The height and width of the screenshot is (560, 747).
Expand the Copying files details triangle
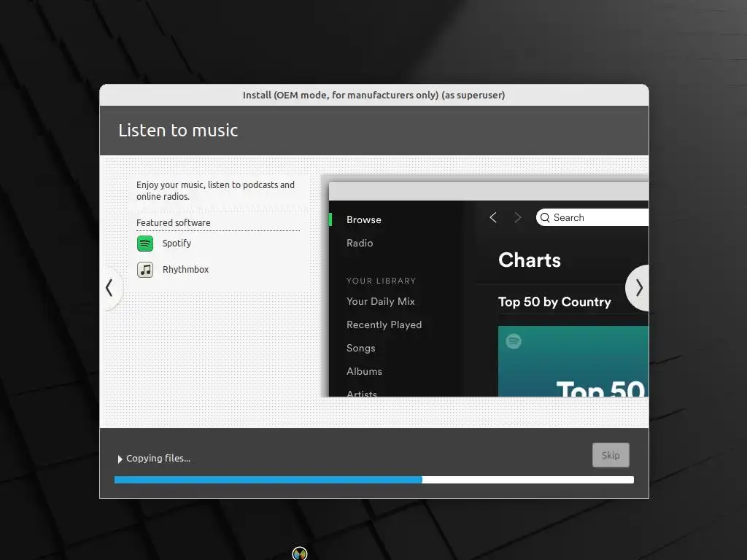120,459
